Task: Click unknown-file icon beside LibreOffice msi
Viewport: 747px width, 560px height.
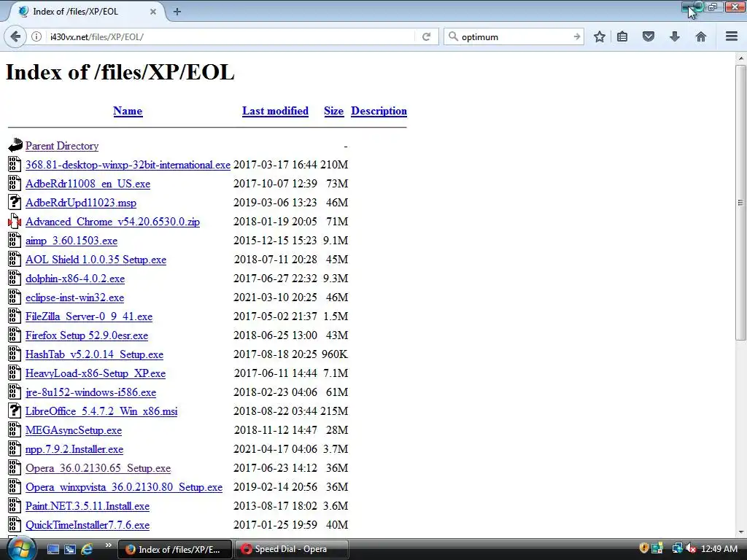Action: click(15, 411)
